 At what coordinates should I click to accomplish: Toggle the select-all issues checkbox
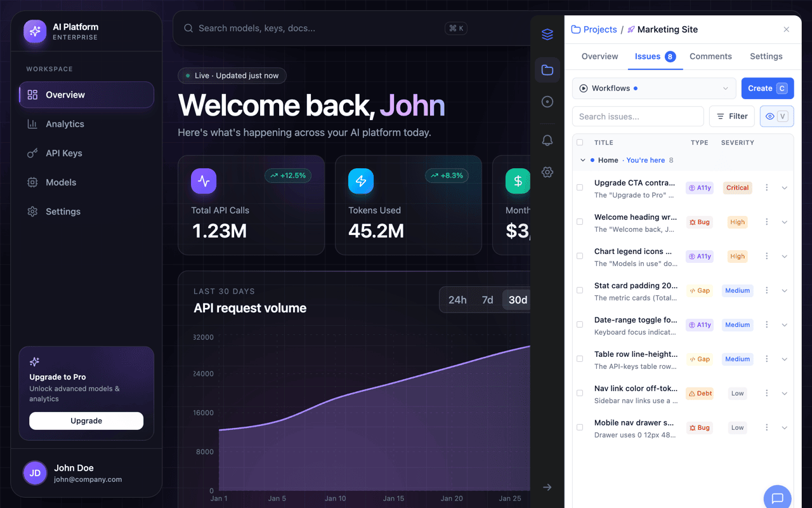click(580, 143)
